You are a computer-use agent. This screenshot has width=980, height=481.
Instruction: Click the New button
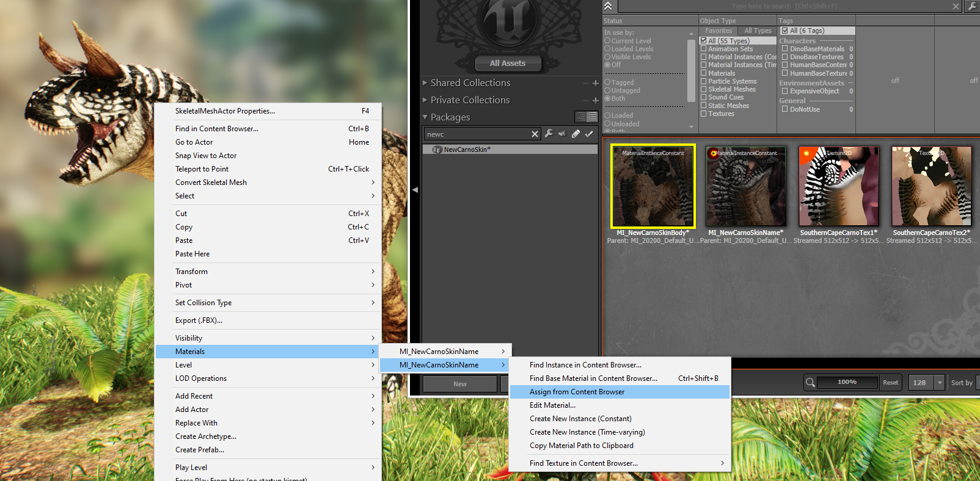click(x=460, y=384)
